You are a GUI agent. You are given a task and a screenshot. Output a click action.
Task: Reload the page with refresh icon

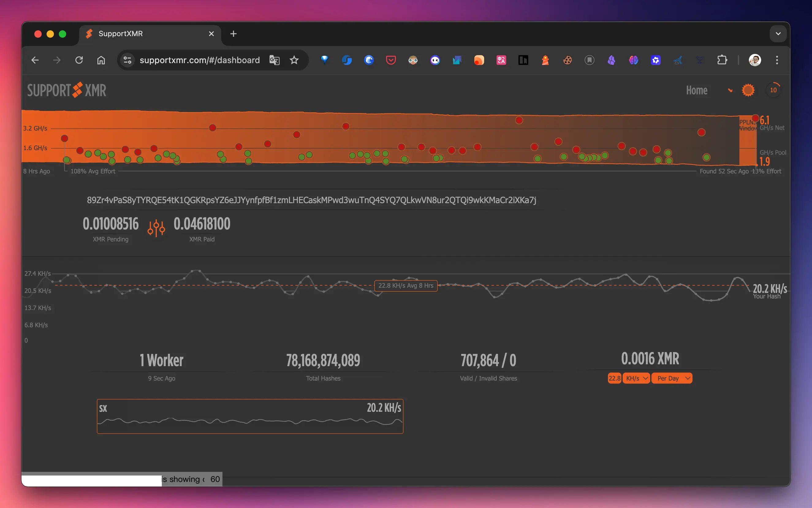pyautogui.click(x=79, y=60)
